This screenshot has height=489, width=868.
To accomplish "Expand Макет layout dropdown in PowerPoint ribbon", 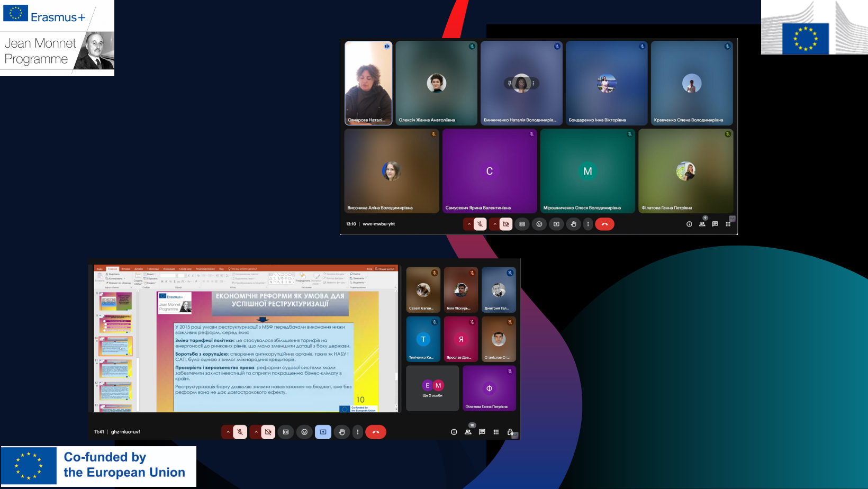I will click(x=149, y=274).
